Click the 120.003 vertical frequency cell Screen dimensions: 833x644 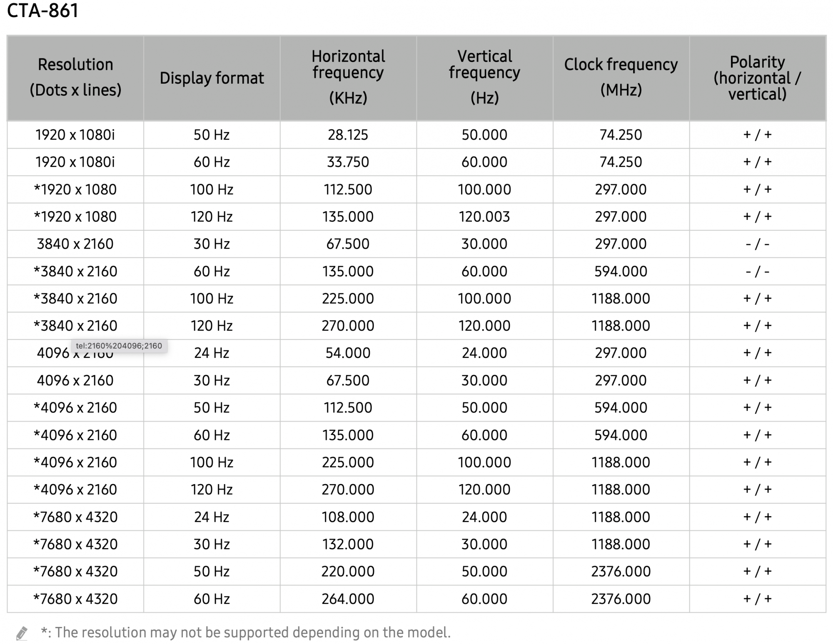(x=484, y=217)
